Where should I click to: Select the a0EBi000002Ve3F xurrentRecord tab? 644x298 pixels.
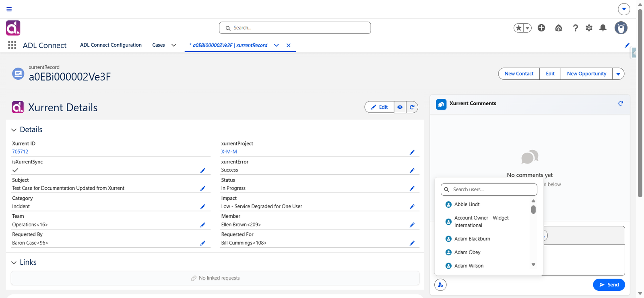click(x=228, y=45)
